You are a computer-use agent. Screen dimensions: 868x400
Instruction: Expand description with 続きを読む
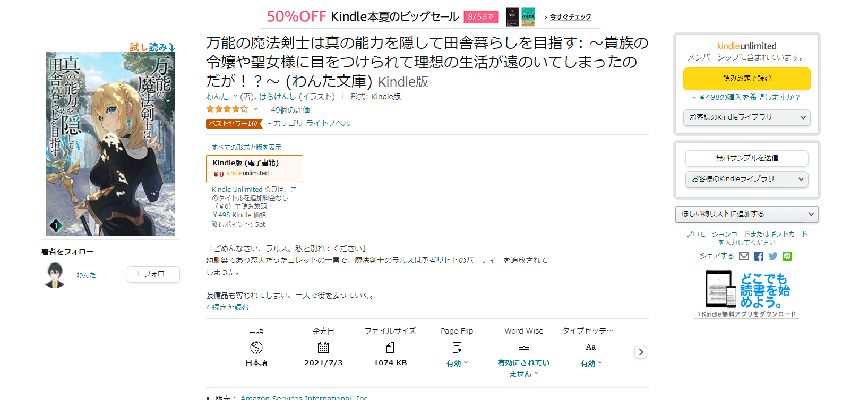click(230, 307)
